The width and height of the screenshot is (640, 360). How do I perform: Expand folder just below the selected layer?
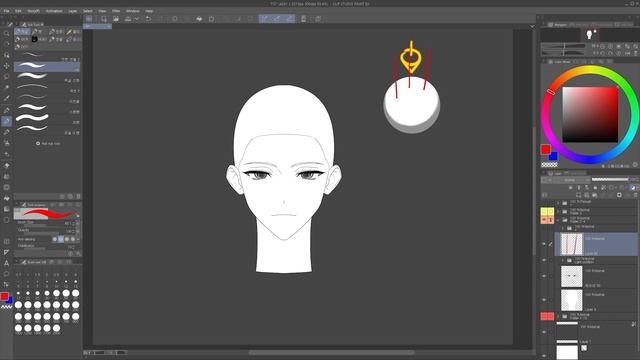tap(563, 260)
